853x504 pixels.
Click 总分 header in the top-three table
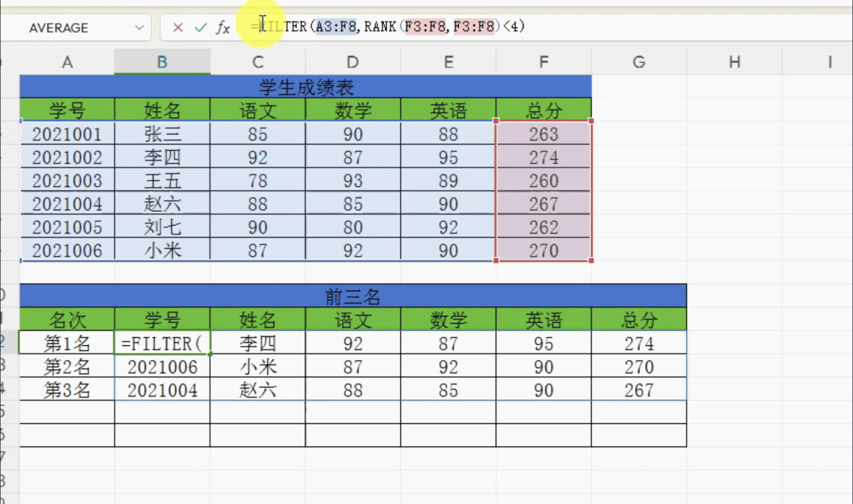click(x=639, y=320)
